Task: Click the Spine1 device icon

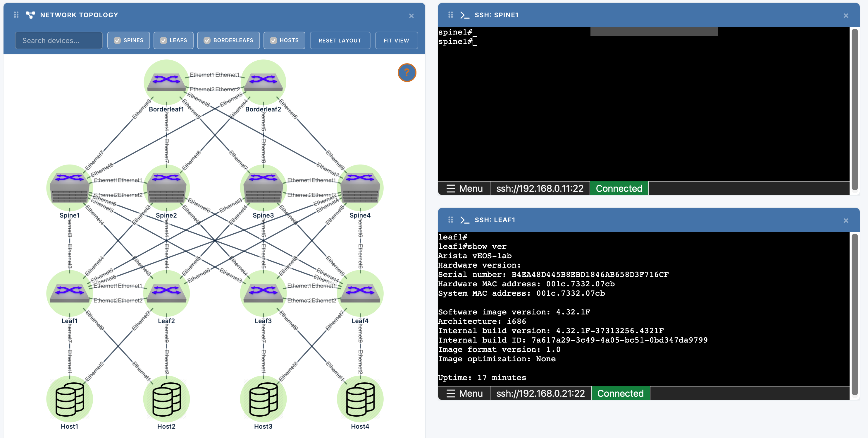Action: (x=69, y=187)
